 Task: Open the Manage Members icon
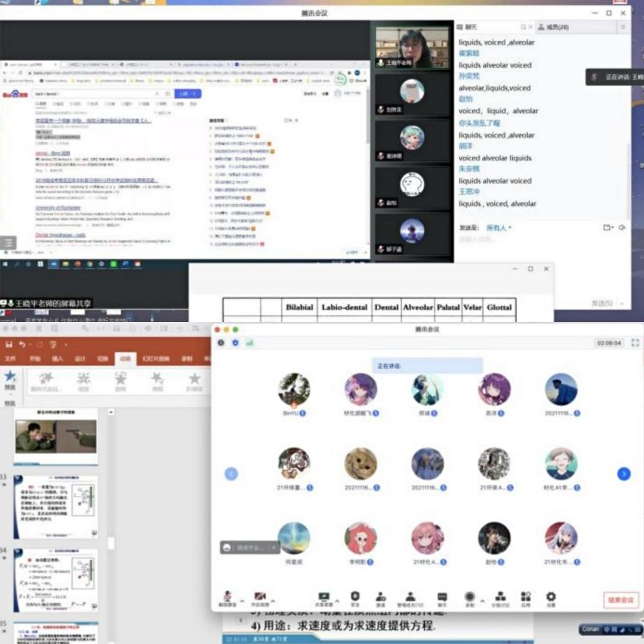[x=410, y=597]
